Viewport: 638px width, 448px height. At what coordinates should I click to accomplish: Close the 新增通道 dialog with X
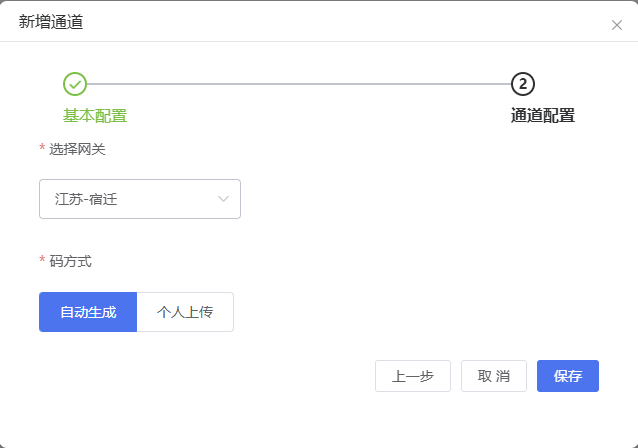tap(616, 25)
